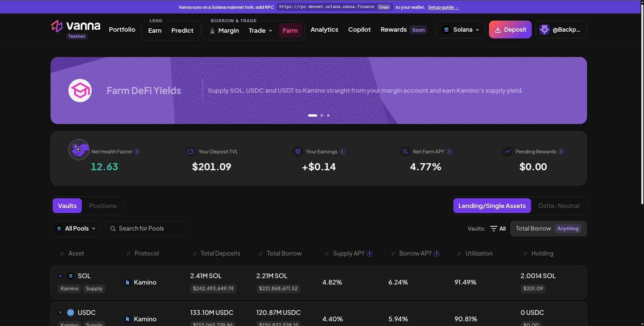
Task: Select the All vaults filter
Action: tap(498, 229)
